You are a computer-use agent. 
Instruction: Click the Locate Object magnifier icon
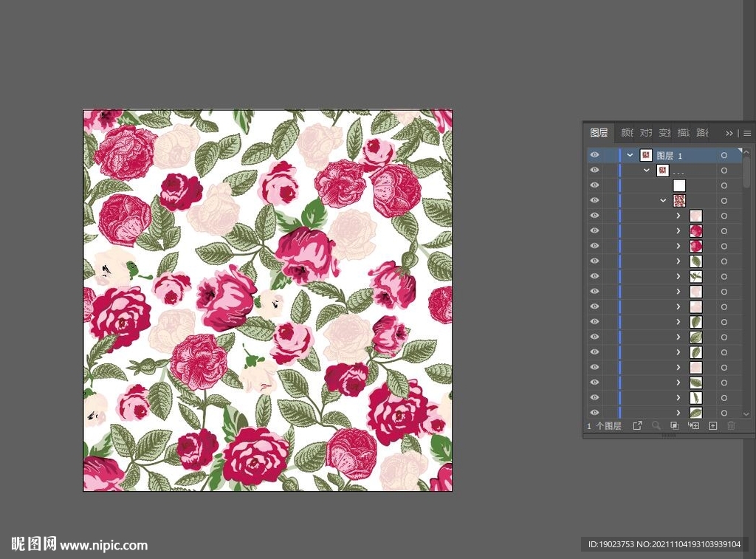tap(656, 425)
